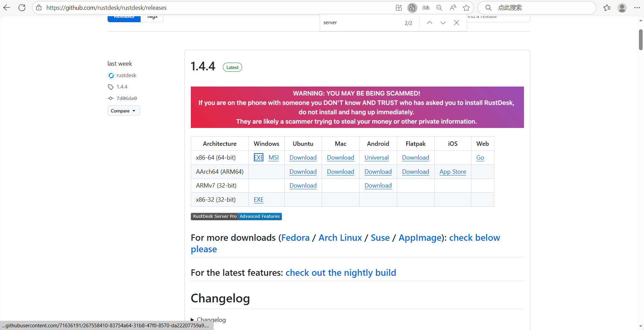Switch to the Releases tab
Screen dimensions: 644x330
click(124, 18)
